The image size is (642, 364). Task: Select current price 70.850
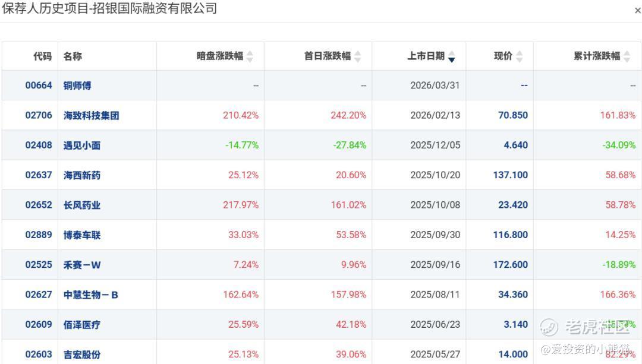coord(513,115)
